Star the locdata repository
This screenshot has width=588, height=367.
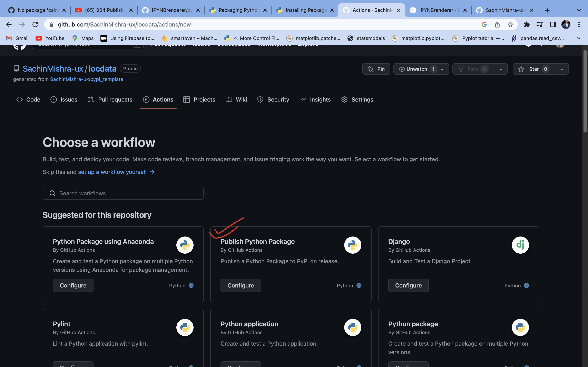534,69
